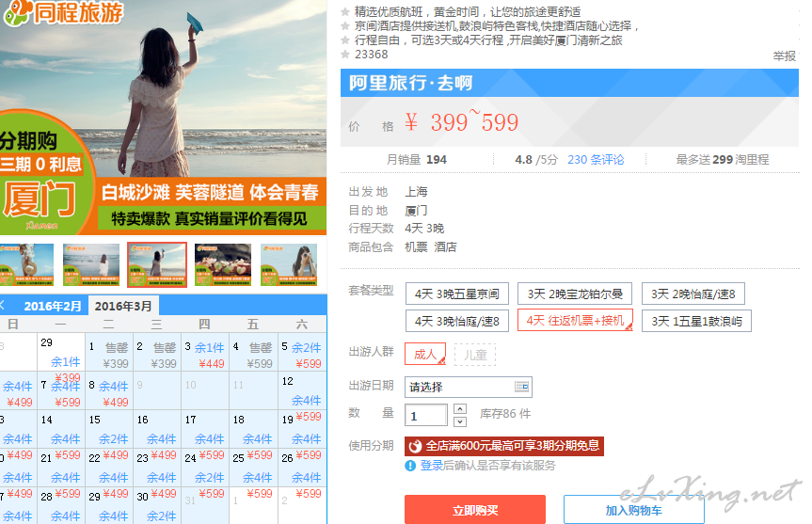
Task: Pick March 26 calendar date
Action: (x=302, y=468)
